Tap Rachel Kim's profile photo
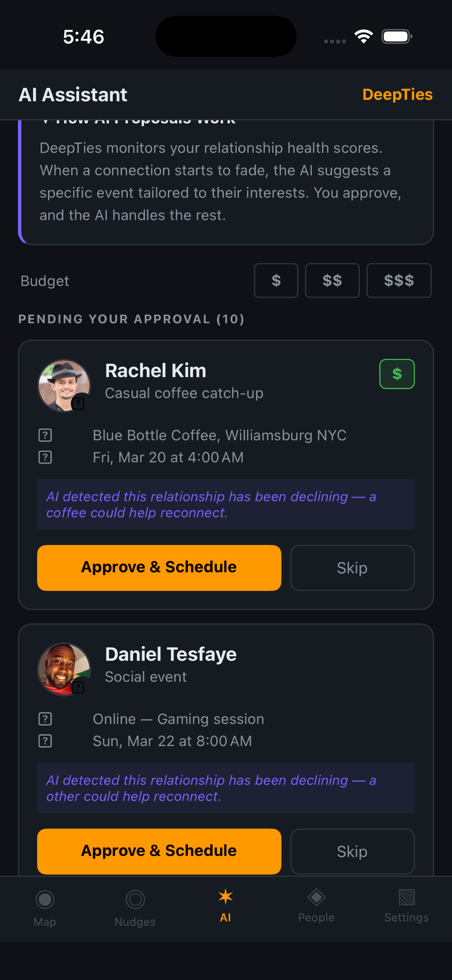The height and width of the screenshot is (980, 452). click(x=64, y=386)
